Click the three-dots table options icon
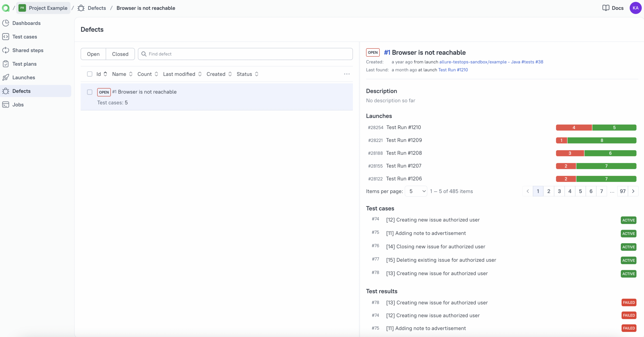 click(x=347, y=74)
